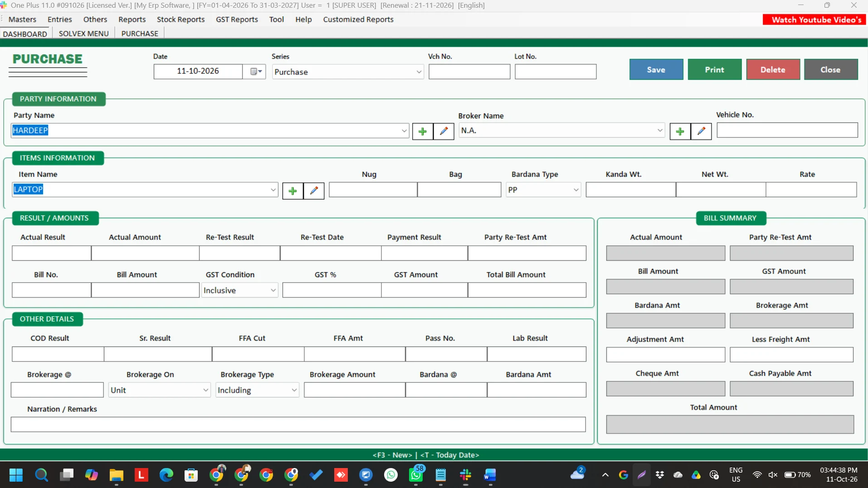Focus the Lot No. field
This screenshot has width=868, height=488.
coord(556,72)
